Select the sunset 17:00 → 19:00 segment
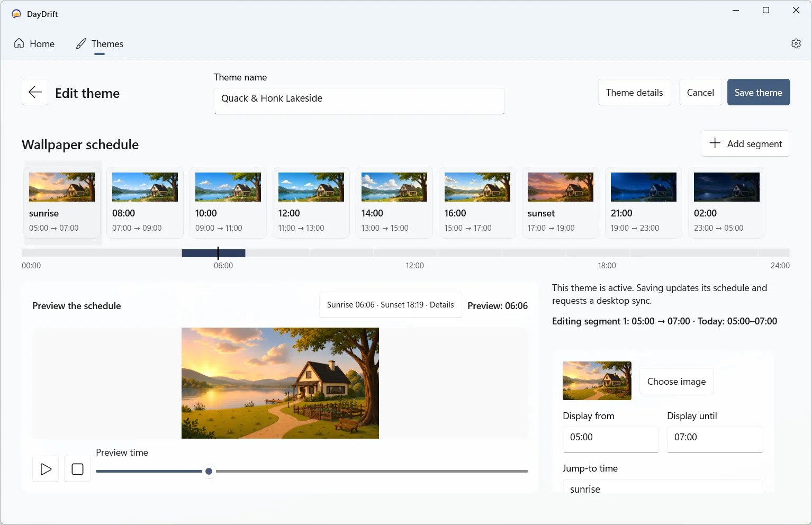 (x=561, y=203)
